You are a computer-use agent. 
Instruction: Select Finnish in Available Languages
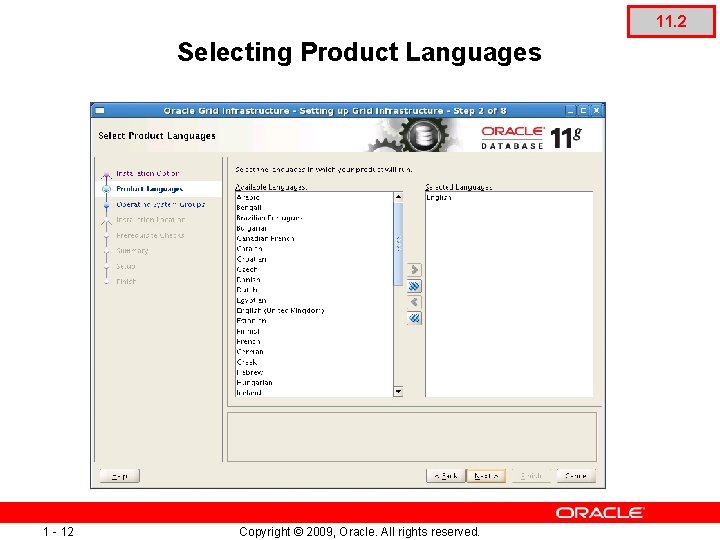point(314,331)
